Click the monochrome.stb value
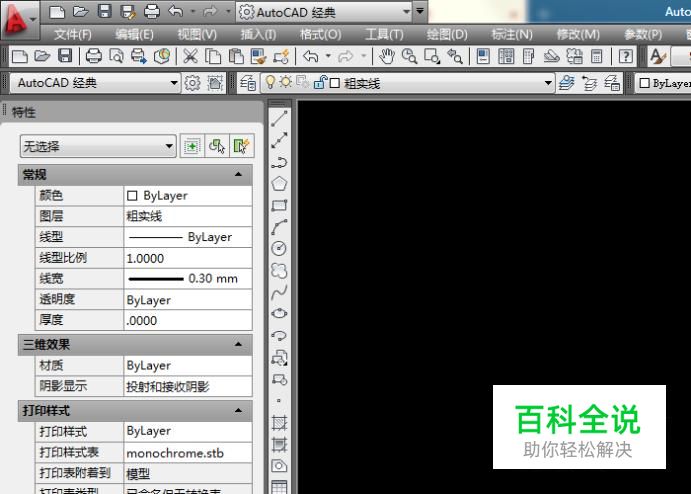691x494 pixels. point(188,453)
